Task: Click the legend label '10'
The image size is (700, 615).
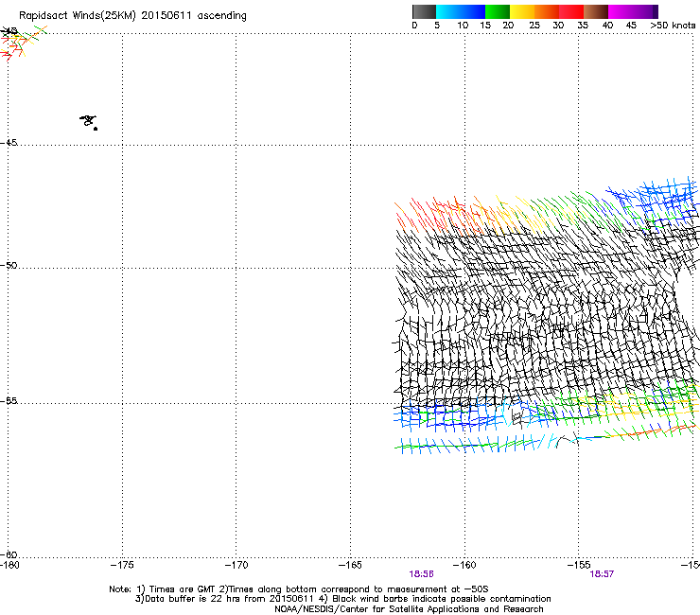Action: [x=463, y=26]
